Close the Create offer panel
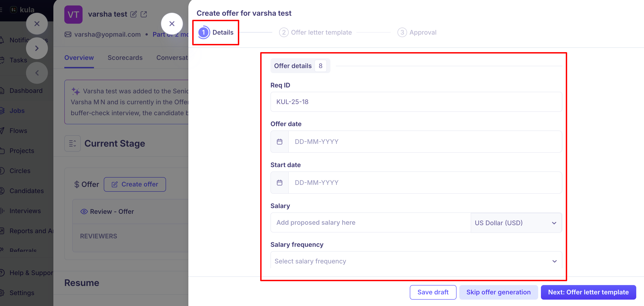 pyautogui.click(x=172, y=24)
